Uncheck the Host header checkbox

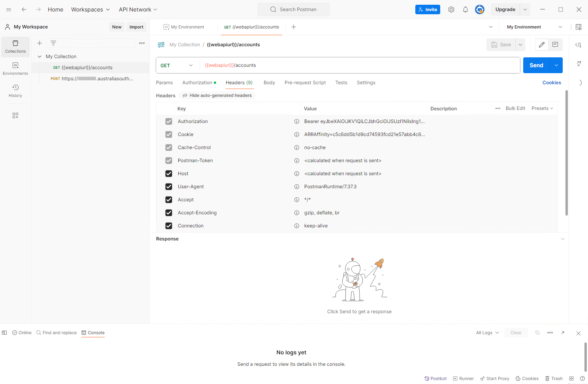[169, 174]
